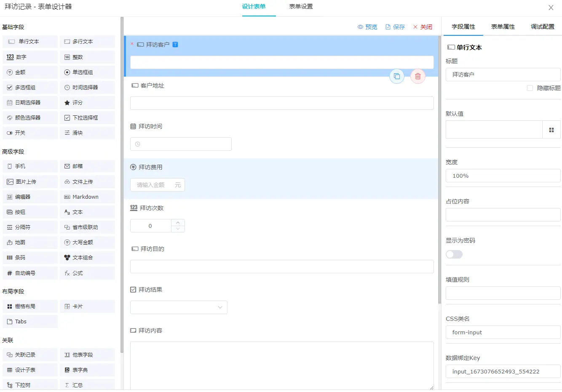This screenshot has width=562, height=392.
Task: Delete the selected 拜访客户 field
Action: (x=418, y=76)
